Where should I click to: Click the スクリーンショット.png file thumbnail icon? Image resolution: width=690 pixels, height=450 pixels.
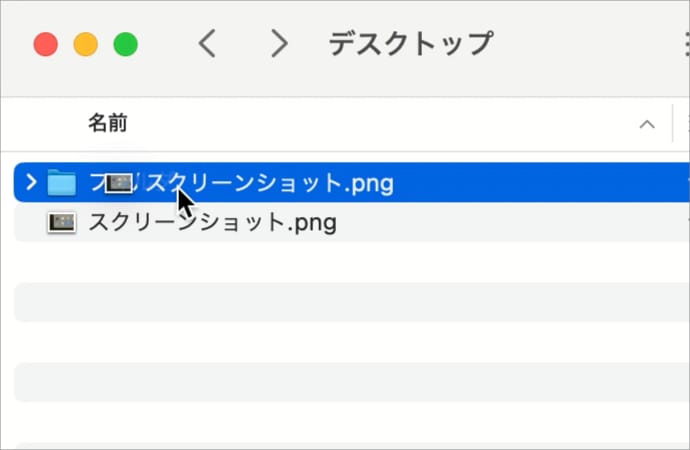tap(62, 223)
